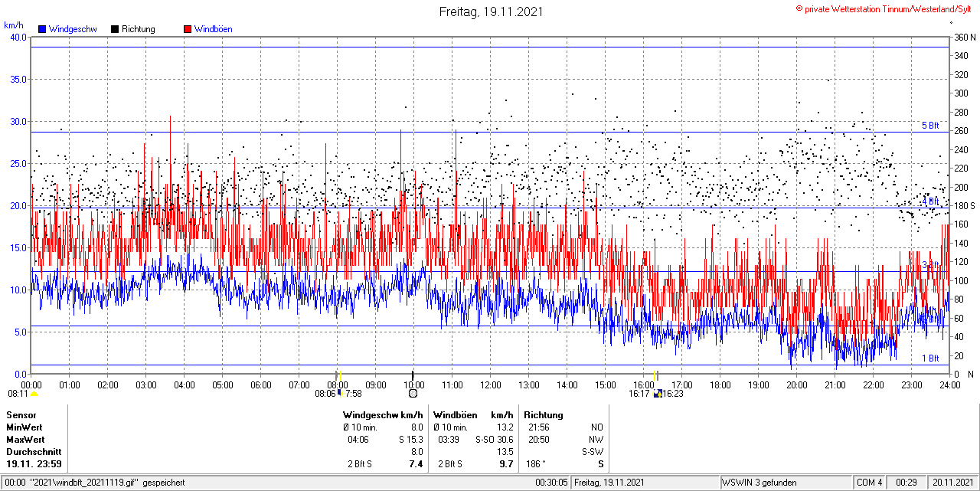Click the 04:06 max speed time value
This screenshot has height=491, width=980.
(358, 439)
